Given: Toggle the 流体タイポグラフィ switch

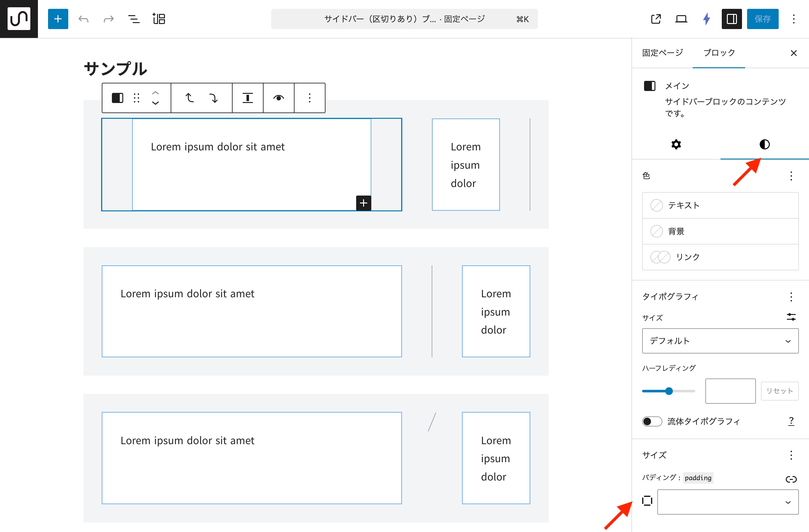Looking at the screenshot, I should point(652,421).
